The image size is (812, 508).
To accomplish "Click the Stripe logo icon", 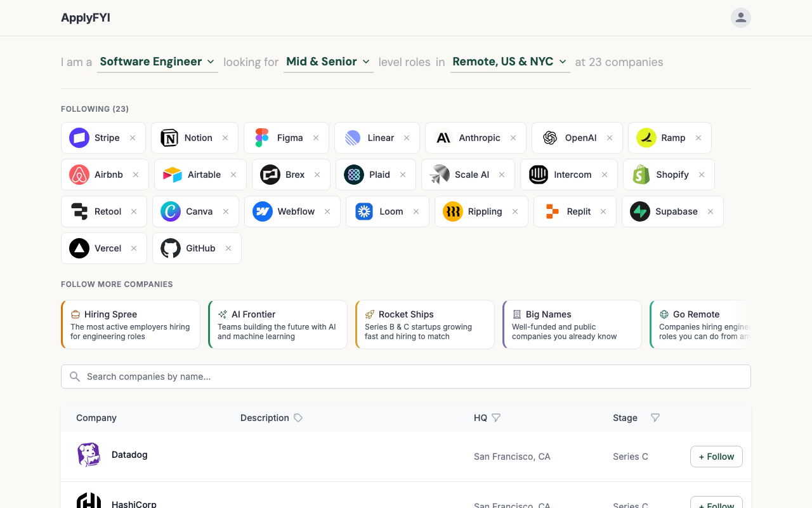I will tap(79, 137).
